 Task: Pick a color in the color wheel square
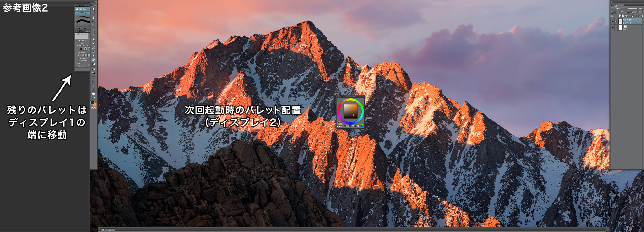click(350, 111)
